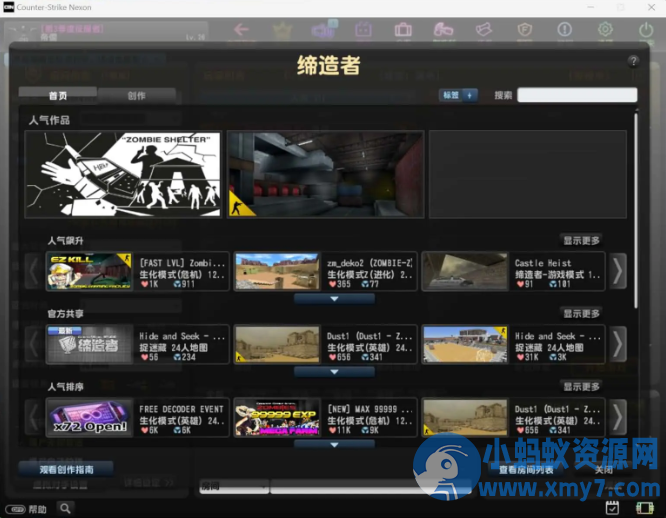The height and width of the screenshot is (518, 666).
Task: Open the [FAST LVL] Zombi... map card
Action: 138,271
